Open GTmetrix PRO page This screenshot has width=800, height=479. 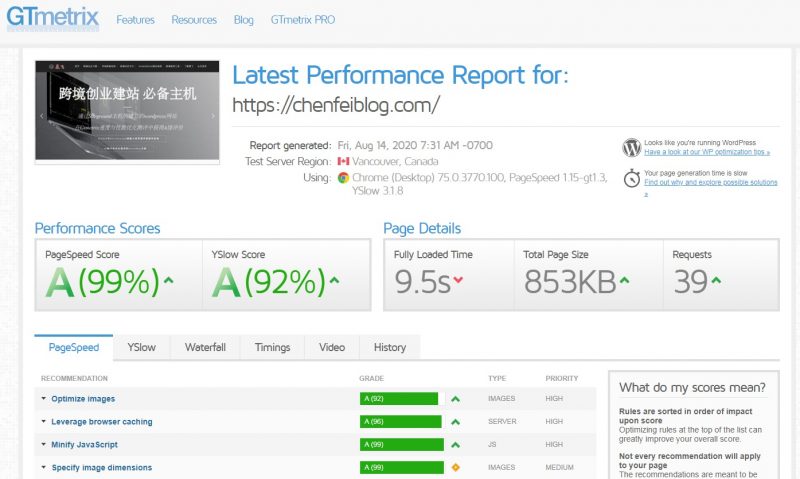303,20
